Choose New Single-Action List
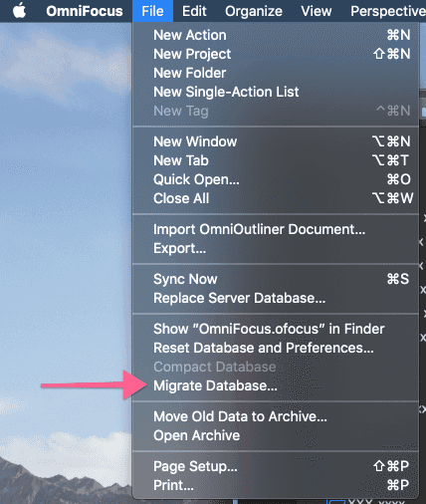The height and width of the screenshot is (504, 426). point(276,92)
